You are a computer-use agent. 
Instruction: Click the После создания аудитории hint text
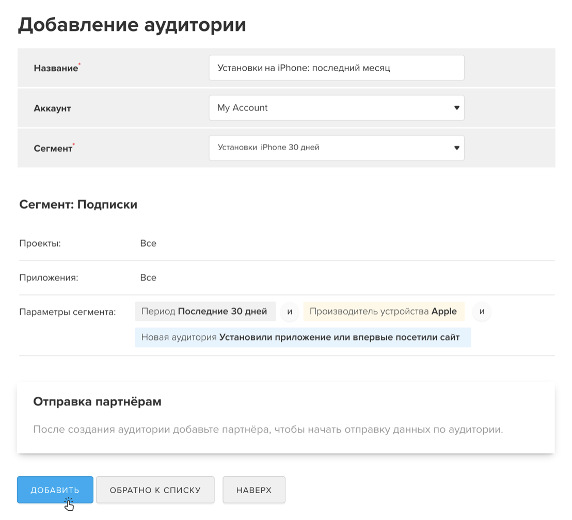point(268,430)
